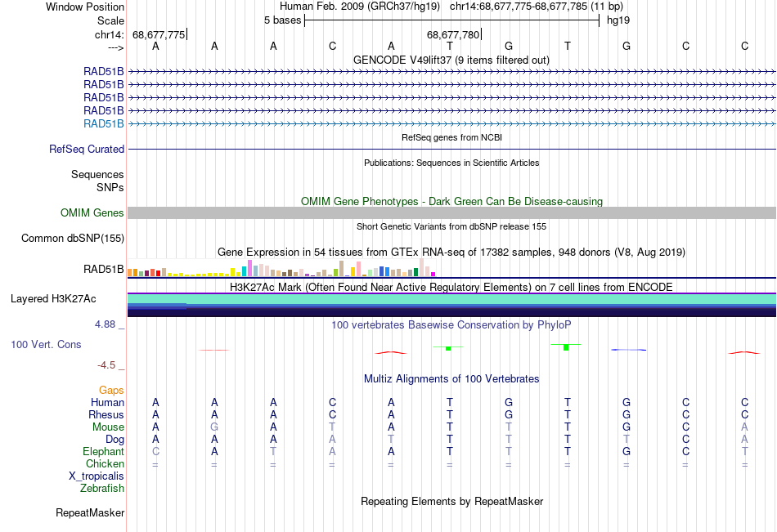Click the 68,677,780 ruler position
777x532 pixels.
point(453,34)
